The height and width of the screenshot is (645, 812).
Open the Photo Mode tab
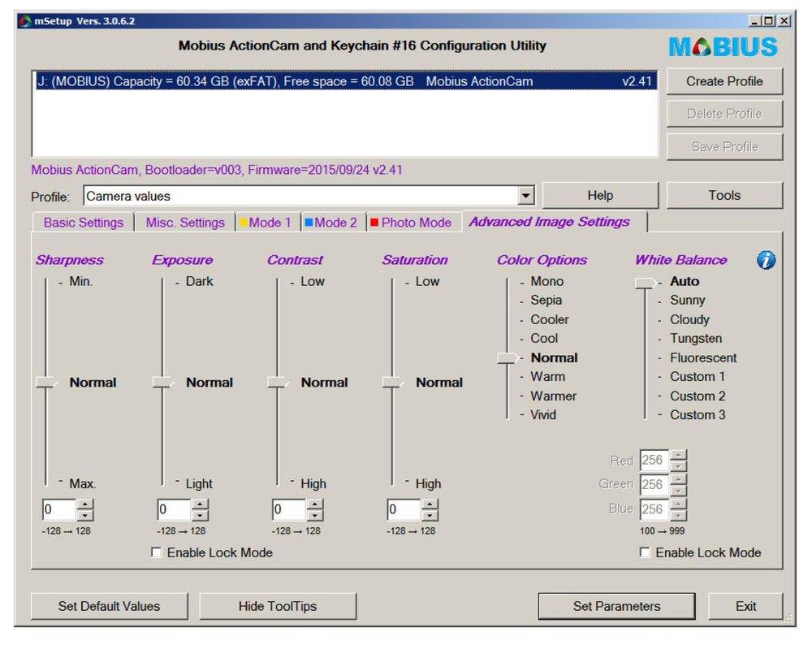tap(414, 223)
